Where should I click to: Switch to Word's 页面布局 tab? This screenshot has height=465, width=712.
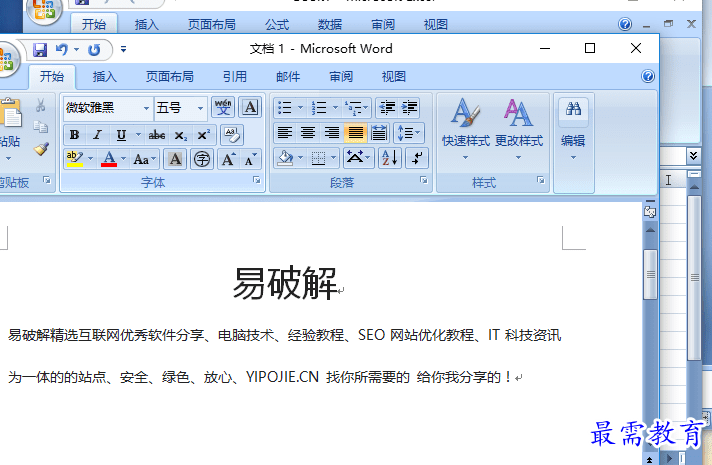pyautogui.click(x=169, y=77)
